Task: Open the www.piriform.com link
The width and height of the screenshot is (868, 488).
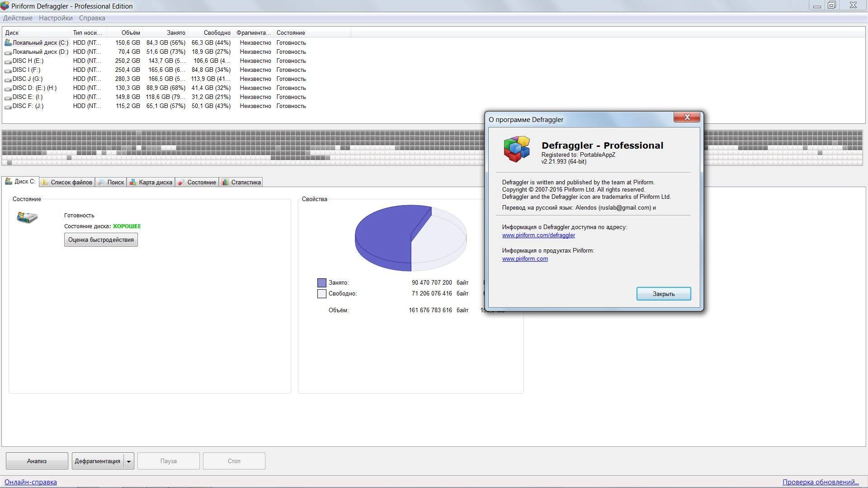Action: click(525, 258)
